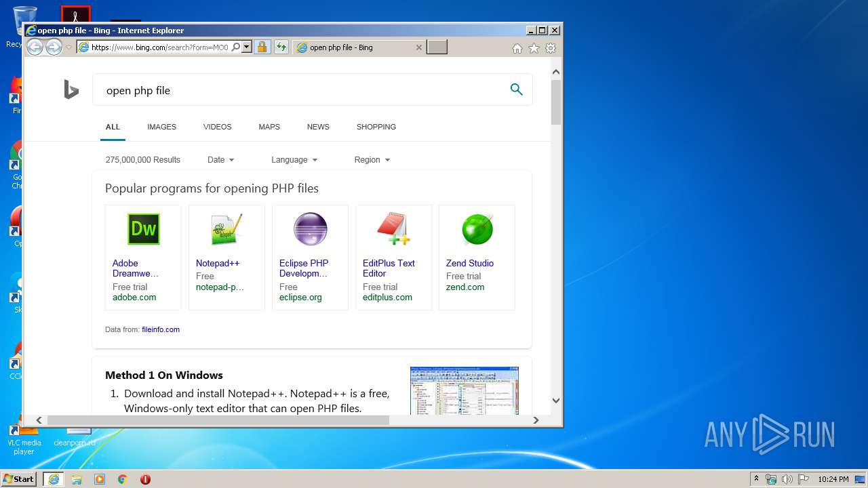This screenshot has height=488, width=868.
Task: Close the 'open php file - Bing' tab
Action: pyautogui.click(x=418, y=47)
